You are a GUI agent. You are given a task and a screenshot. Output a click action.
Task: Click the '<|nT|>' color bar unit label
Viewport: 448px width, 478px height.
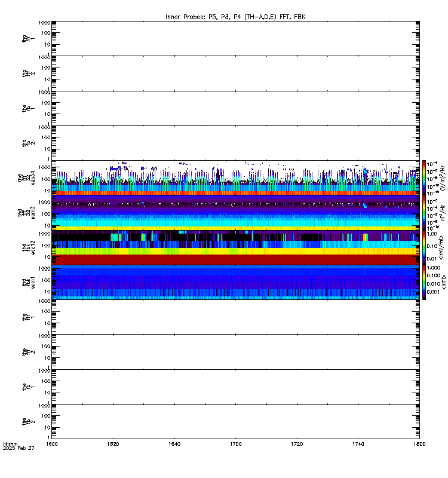point(444,283)
